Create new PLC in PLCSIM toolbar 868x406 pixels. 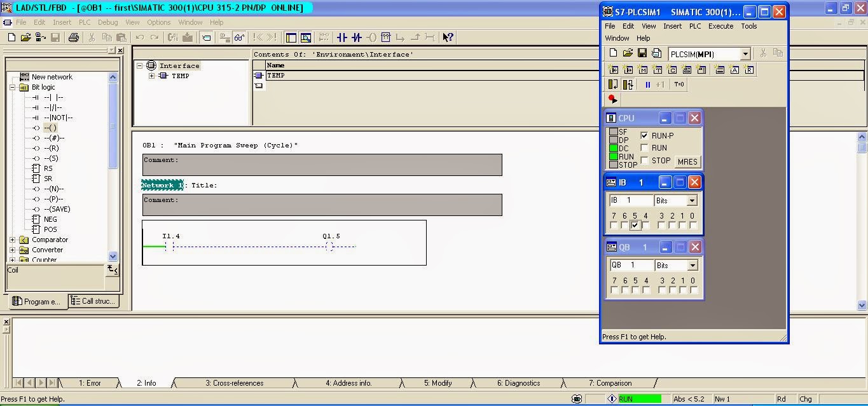click(x=613, y=54)
